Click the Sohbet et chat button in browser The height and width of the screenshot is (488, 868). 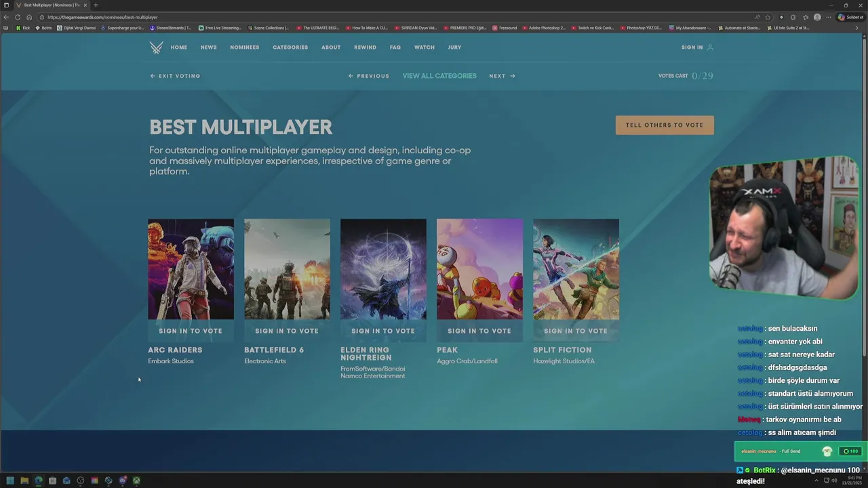tap(852, 17)
